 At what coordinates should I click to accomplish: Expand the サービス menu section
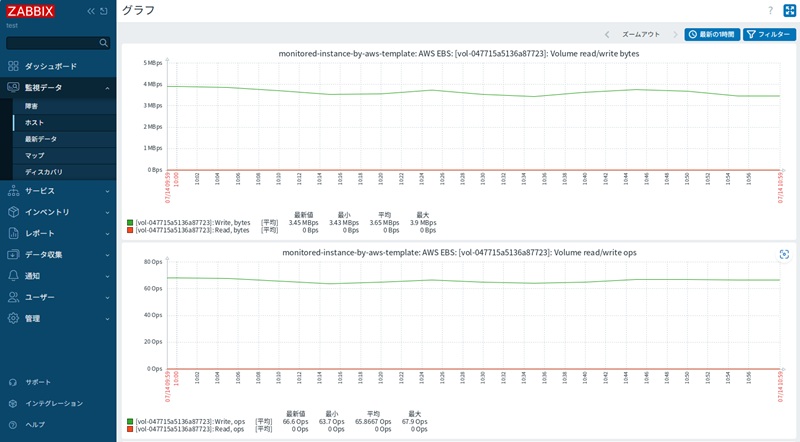pyautogui.click(x=58, y=191)
